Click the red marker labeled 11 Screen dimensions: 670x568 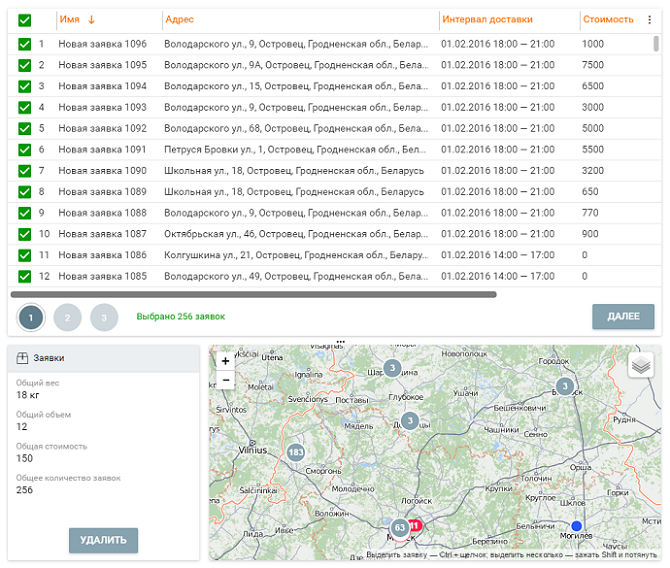coord(415,524)
